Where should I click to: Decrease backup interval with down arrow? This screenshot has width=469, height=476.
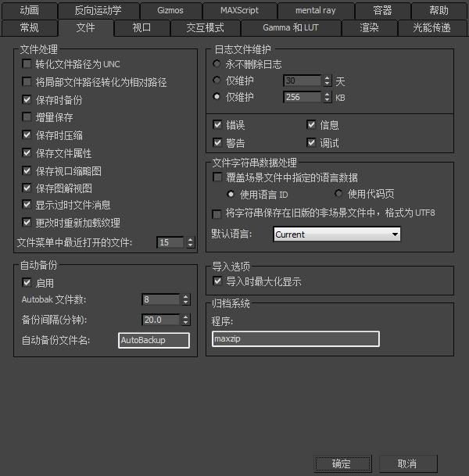186,322
